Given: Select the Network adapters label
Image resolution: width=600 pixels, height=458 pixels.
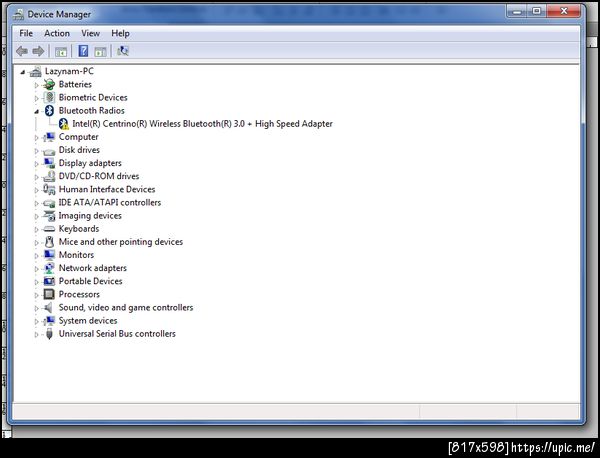Looking at the screenshot, I should [x=93, y=268].
